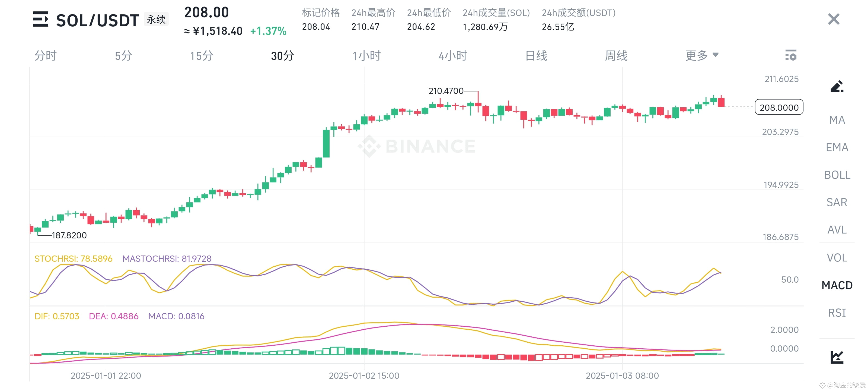Open the SOL/USDT pair selector

point(97,20)
